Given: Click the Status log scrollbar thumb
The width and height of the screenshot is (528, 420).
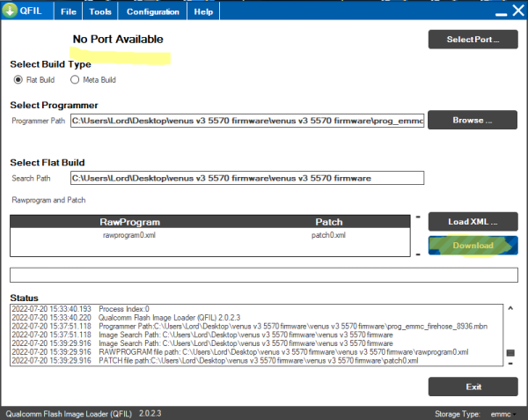Looking at the screenshot, I should coord(510,352).
